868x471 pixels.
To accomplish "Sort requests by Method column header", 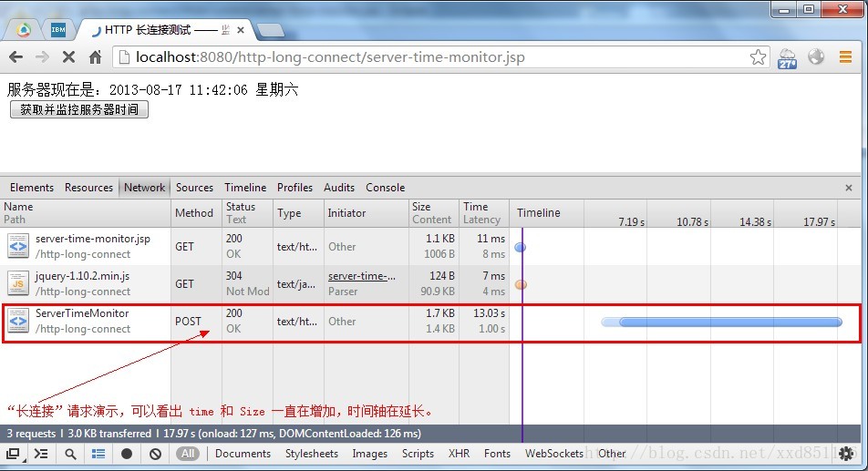I will click(x=196, y=213).
